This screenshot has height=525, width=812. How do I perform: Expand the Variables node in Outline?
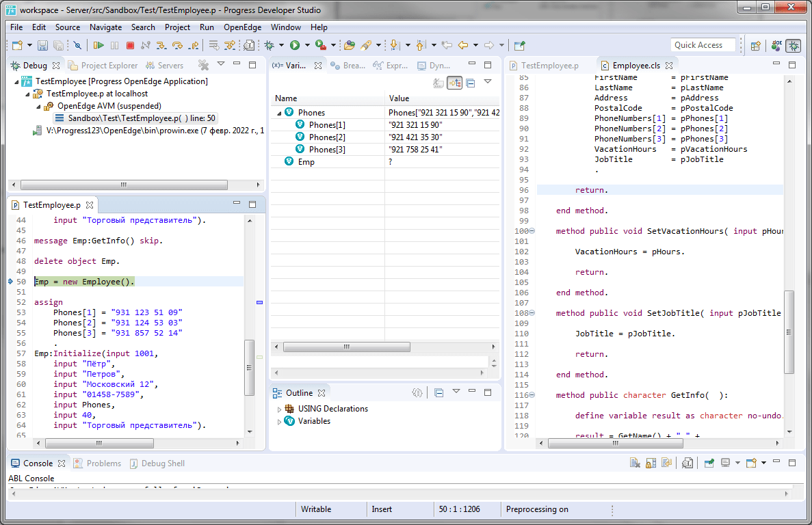tap(279, 422)
